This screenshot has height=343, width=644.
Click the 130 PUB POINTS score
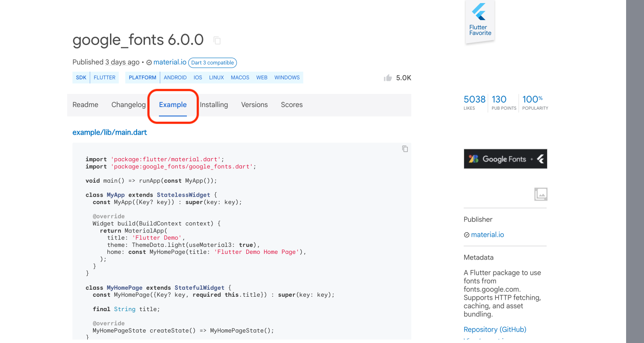point(504,102)
